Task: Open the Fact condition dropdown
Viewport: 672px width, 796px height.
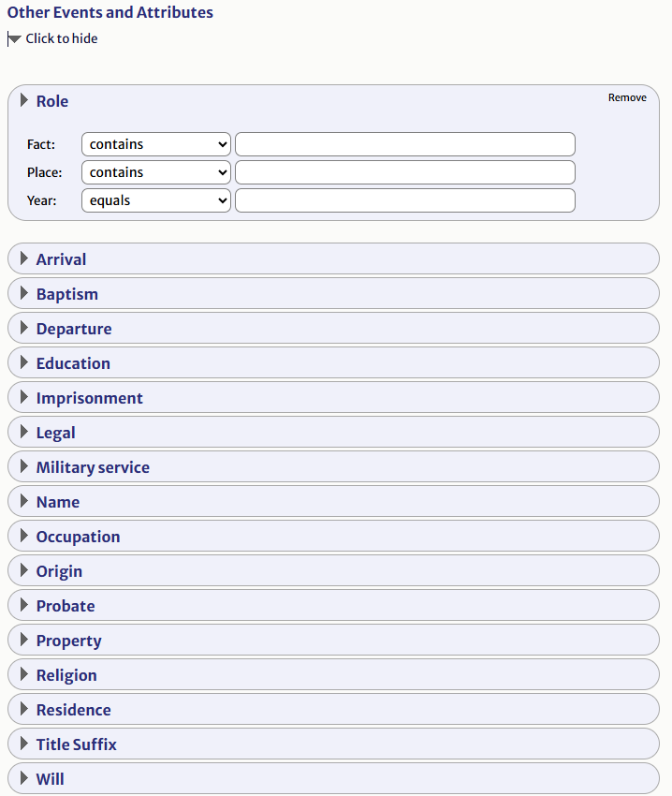Action: [x=156, y=144]
